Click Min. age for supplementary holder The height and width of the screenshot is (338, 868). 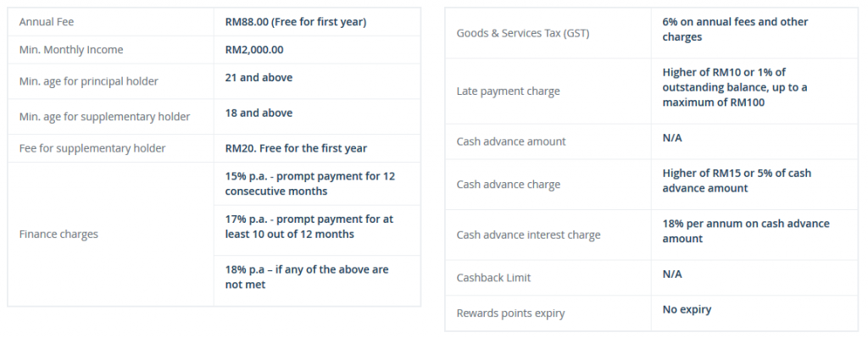click(104, 117)
